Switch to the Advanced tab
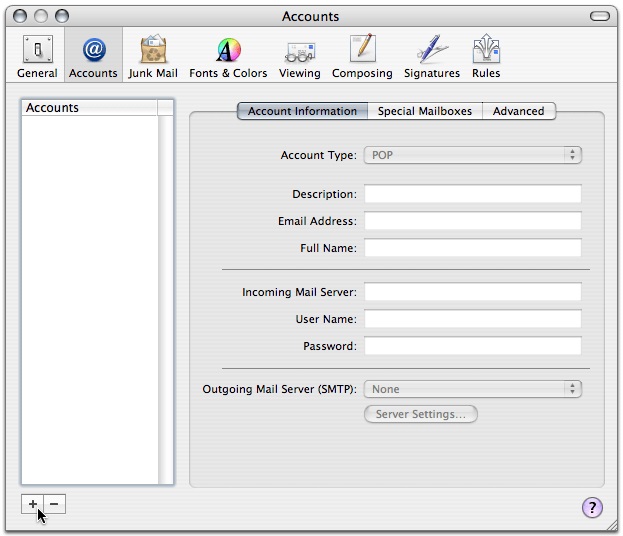The image size is (623, 536). click(x=519, y=111)
